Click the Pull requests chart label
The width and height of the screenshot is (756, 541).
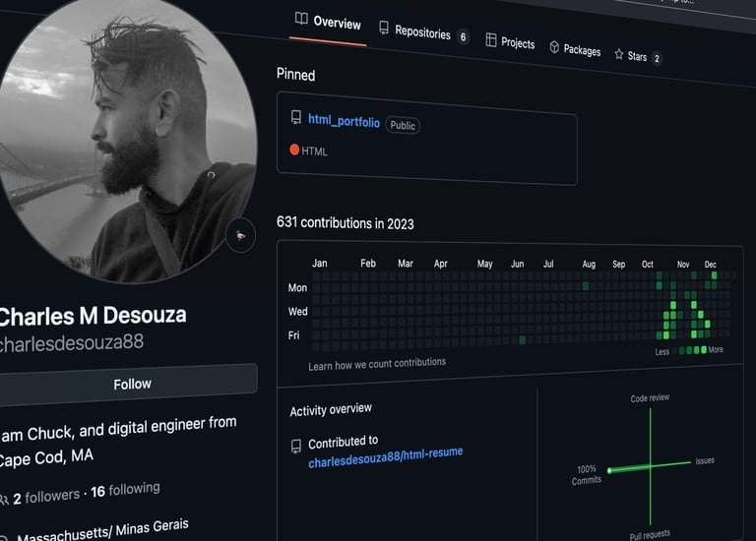point(650,535)
